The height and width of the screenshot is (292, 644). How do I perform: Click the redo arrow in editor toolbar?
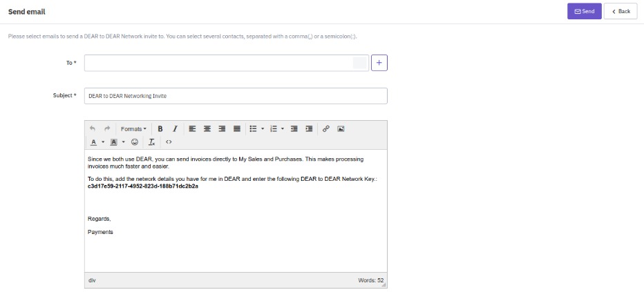pyautogui.click(x=107, y=129)
